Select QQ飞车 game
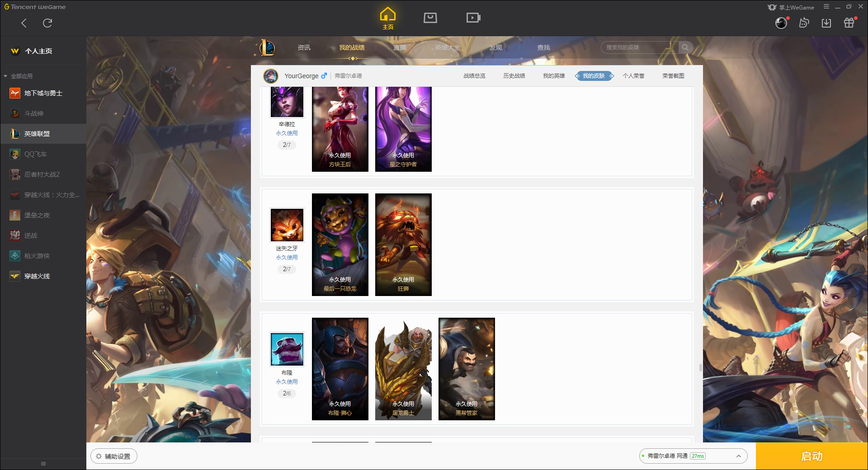The height and width of the screenshot is (470, 868). [x=43, y=154]
